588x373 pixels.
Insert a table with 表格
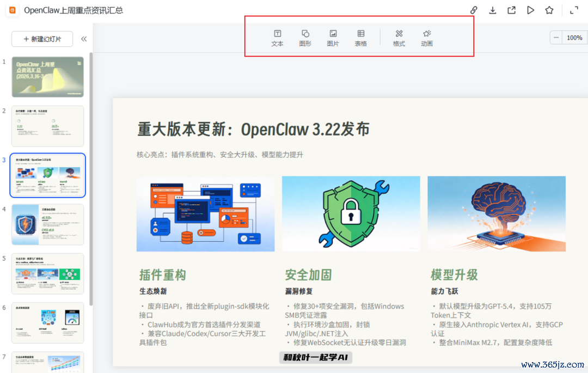360,38
